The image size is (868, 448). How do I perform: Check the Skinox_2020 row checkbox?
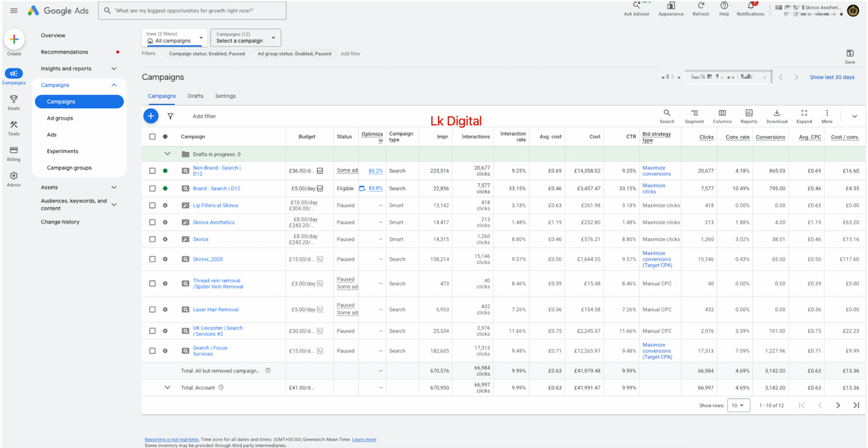(152, 259)
